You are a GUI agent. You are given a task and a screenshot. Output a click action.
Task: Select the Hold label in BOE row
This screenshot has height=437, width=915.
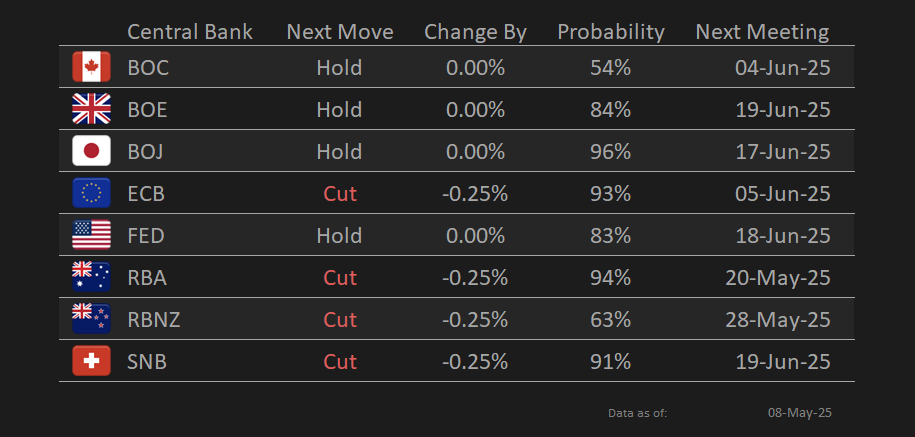click(x=339, y=110)
